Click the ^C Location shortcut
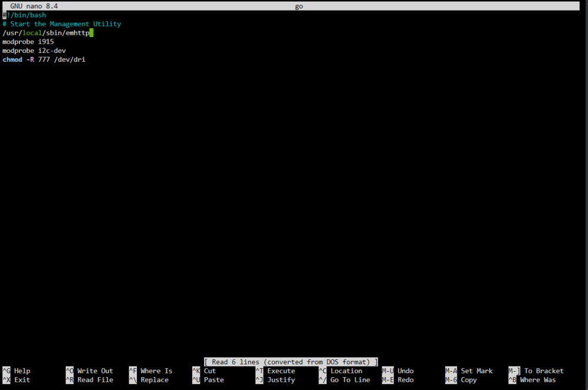 (x=341, y=371)
